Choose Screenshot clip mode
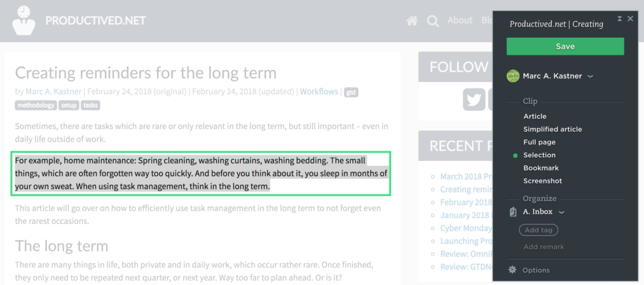644x285 pixels. [543, 181]
